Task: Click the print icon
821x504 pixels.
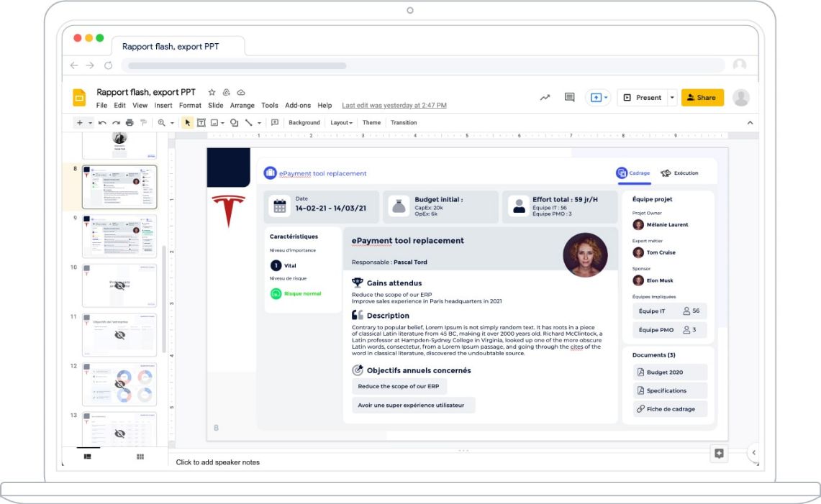Action: point(129,122)
